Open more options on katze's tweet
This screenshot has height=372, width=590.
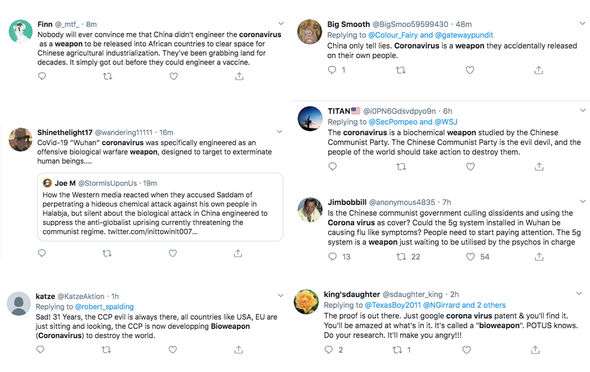(280, 296)
